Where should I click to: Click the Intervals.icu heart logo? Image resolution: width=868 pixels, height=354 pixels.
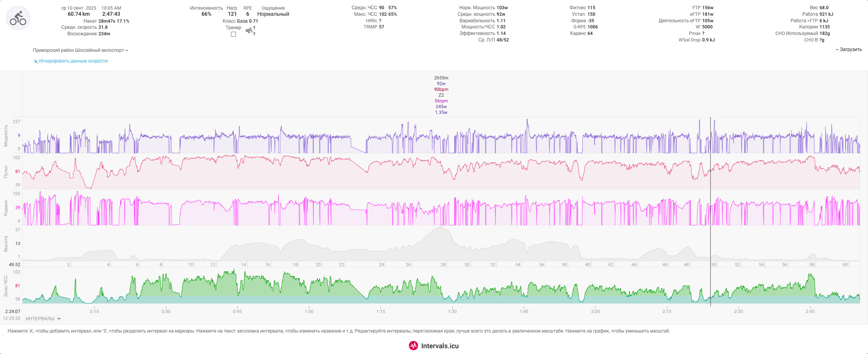click(x=413, y=346)
